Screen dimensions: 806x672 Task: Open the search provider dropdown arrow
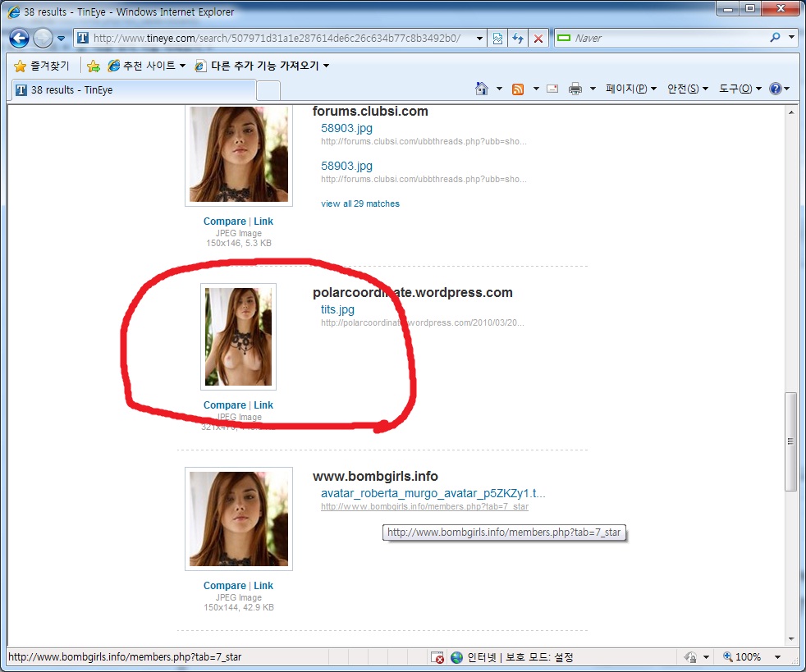791,38
